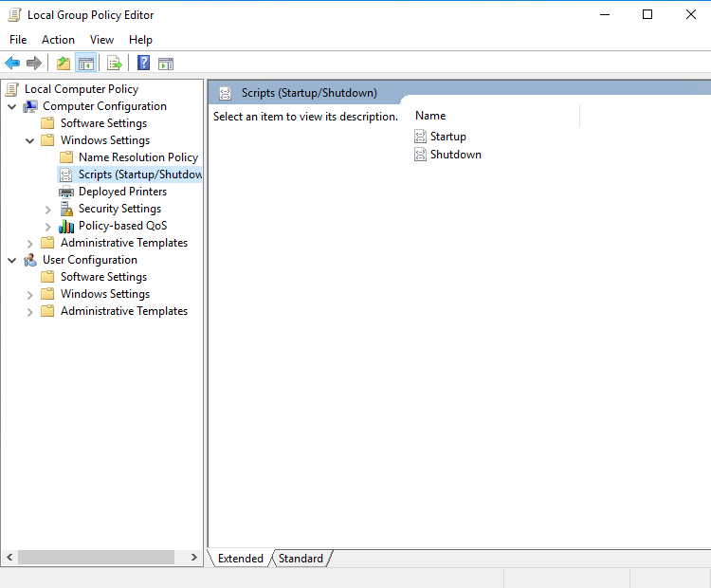Click the Up one level folder icon

click(63, 64)
